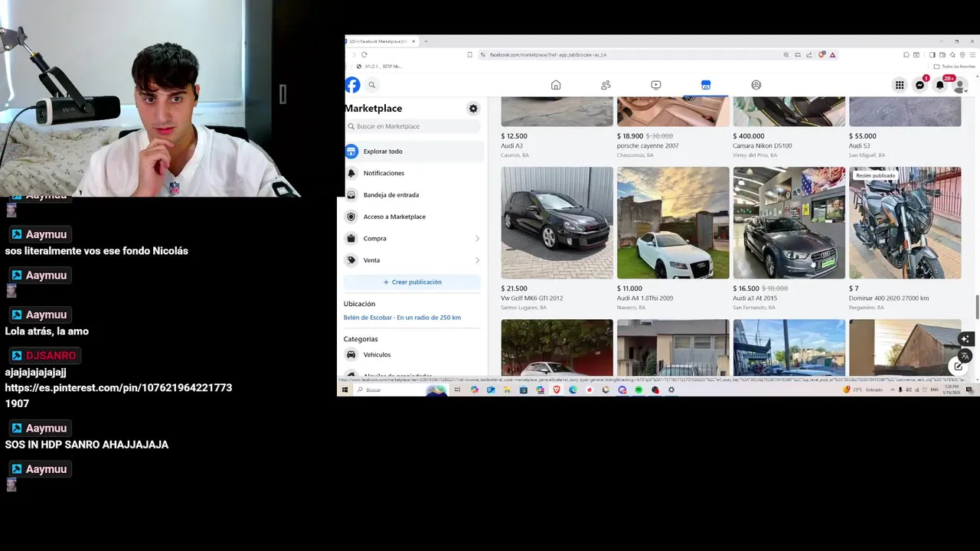Open Messenger chats icon
980x551 pixels.
(x=920, y=85)
